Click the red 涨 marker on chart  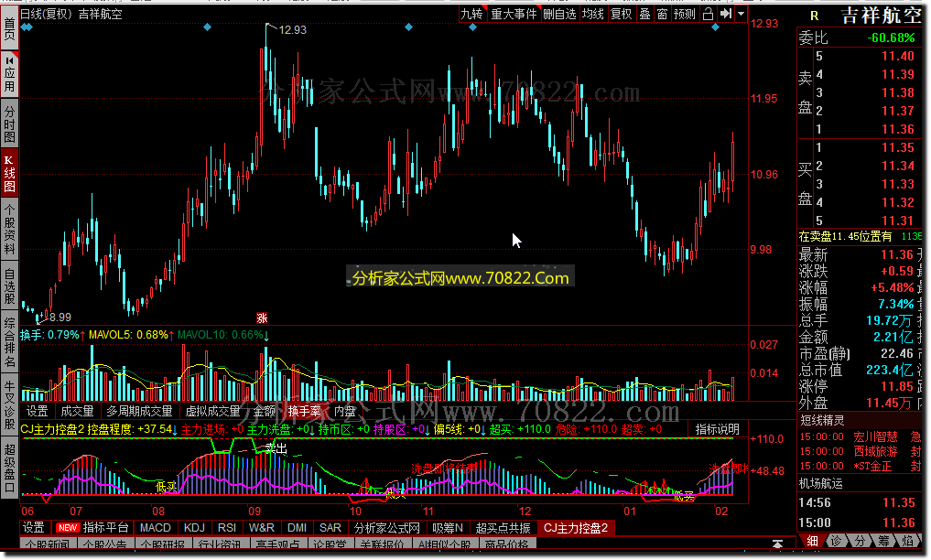coord(262,318)
